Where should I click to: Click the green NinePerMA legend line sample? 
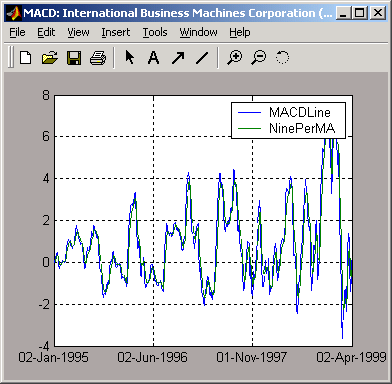(249, 128)
